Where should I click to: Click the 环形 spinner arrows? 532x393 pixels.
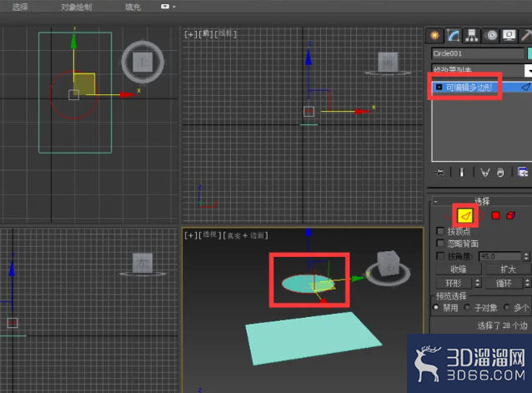click(x=477, y=283)
